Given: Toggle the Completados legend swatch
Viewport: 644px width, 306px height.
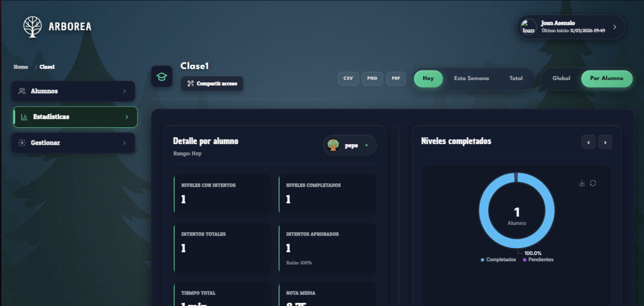Looking at the screenshot, I should coord(482,260).
